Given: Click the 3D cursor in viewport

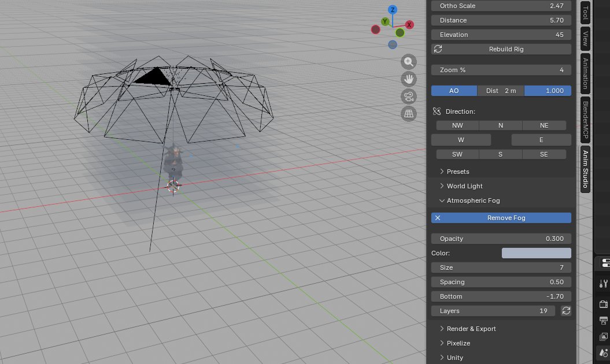Looking at the screenshot, I should 173,186.
